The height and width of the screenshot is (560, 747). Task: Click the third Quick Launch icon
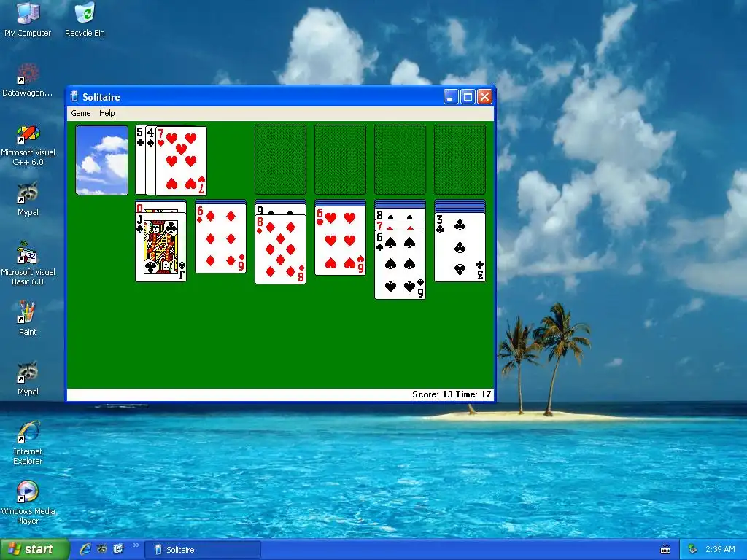119,549
